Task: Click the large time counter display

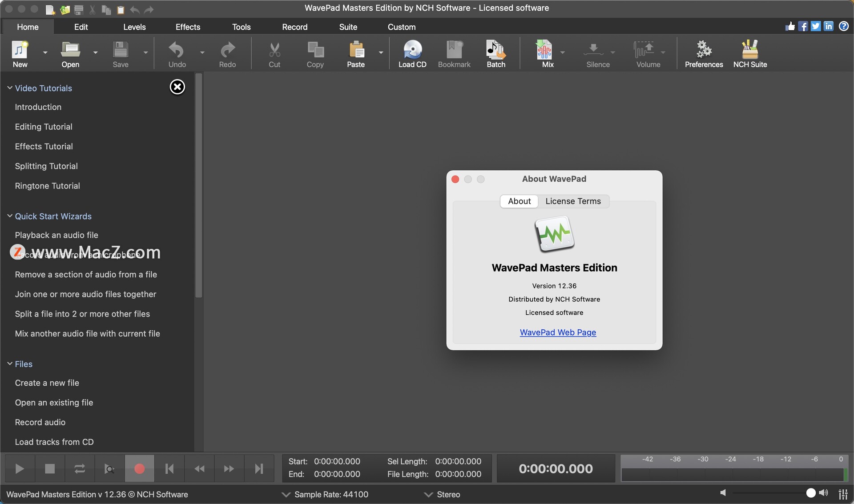Action: tap(556, 468)
